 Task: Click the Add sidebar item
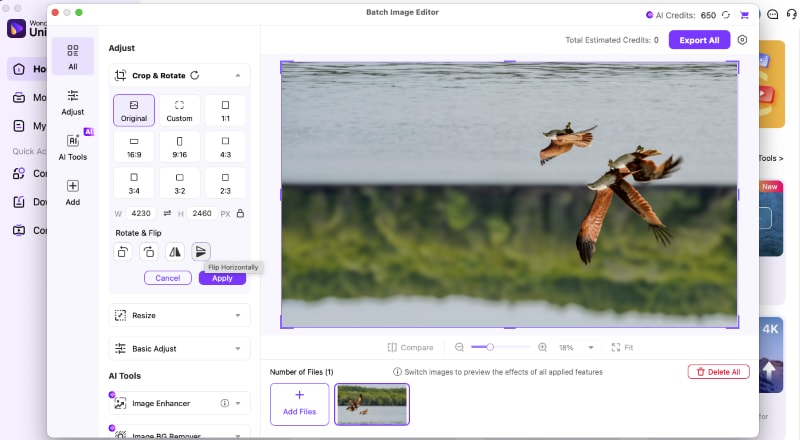[72, 192]
